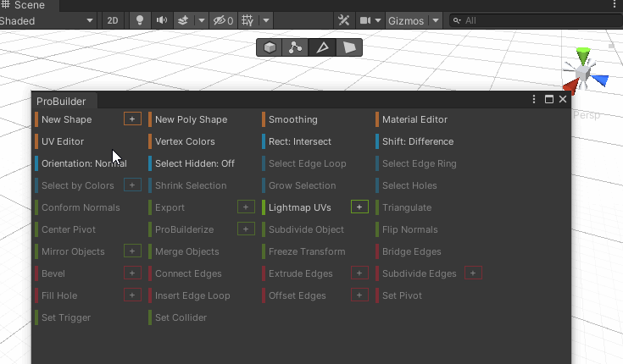This screenshot has height=364, width=623.
Task: Toggle 2D view mode button
Action: 112,20
